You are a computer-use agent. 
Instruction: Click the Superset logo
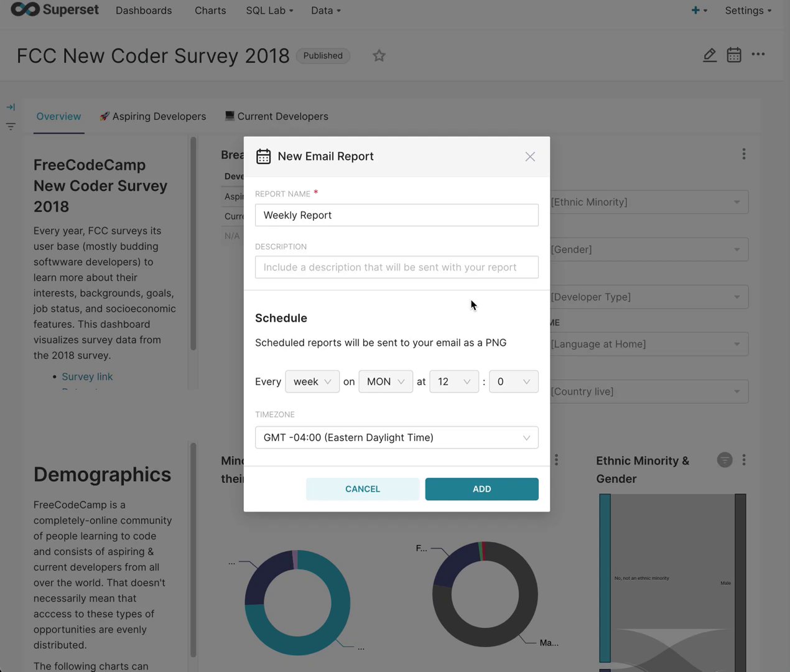tap(55, 10)
